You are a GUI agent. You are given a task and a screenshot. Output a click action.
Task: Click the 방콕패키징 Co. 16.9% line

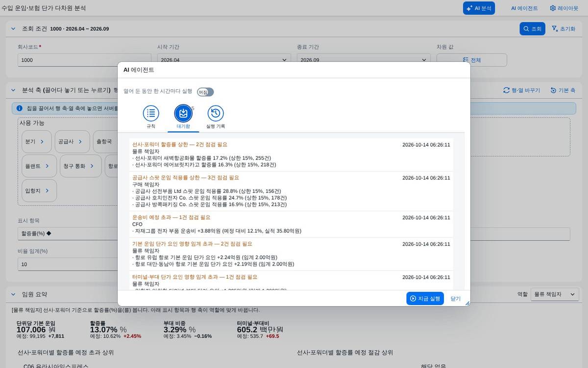[210, 204]
